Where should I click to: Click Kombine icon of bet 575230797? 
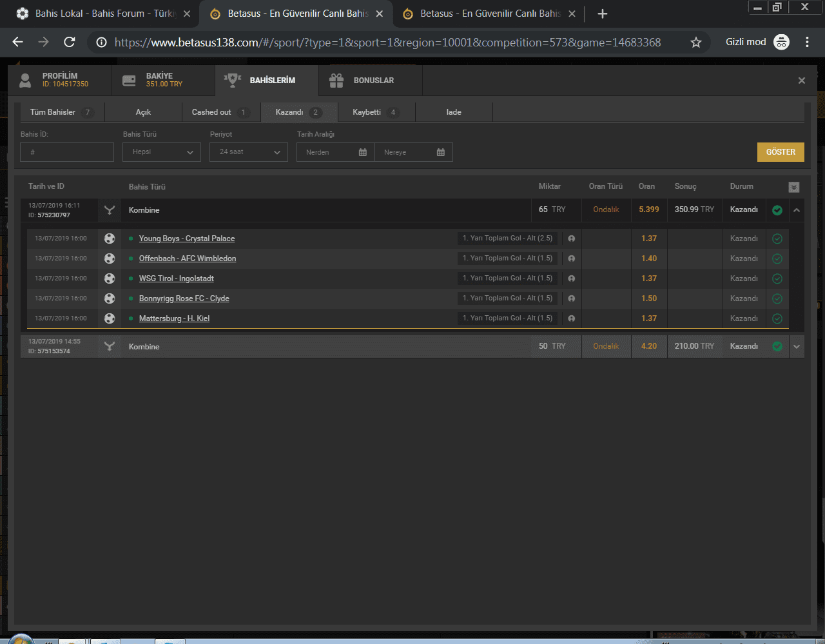tap(110, 210)
